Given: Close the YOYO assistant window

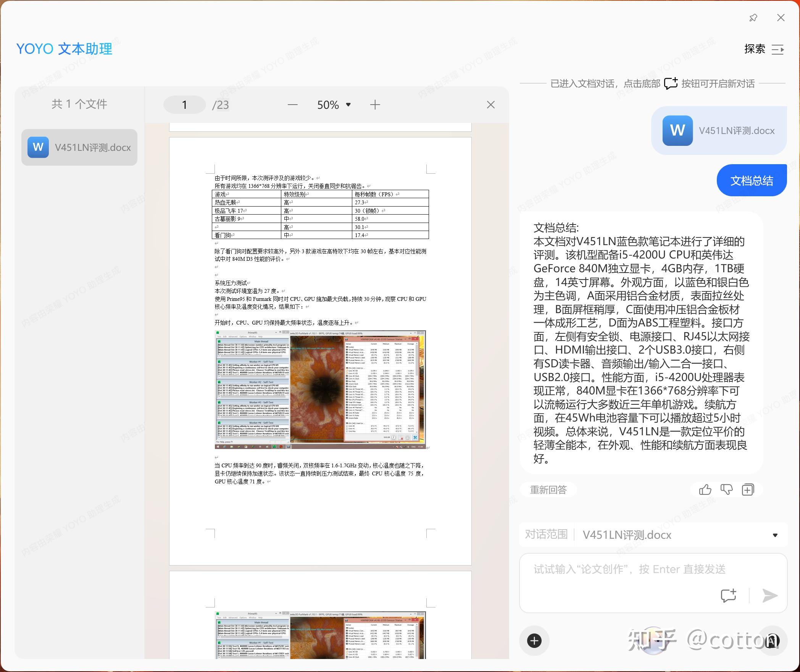Looking at the screenshot, I should 781,18.
